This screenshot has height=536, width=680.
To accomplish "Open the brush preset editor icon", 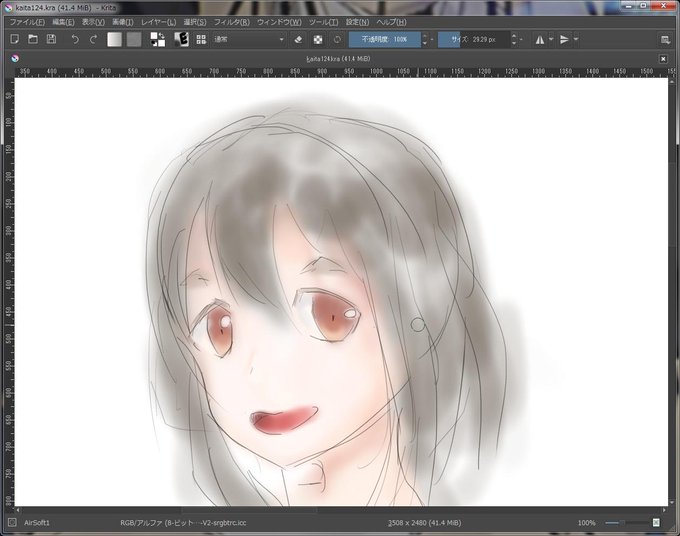I will tap(181, 39).
